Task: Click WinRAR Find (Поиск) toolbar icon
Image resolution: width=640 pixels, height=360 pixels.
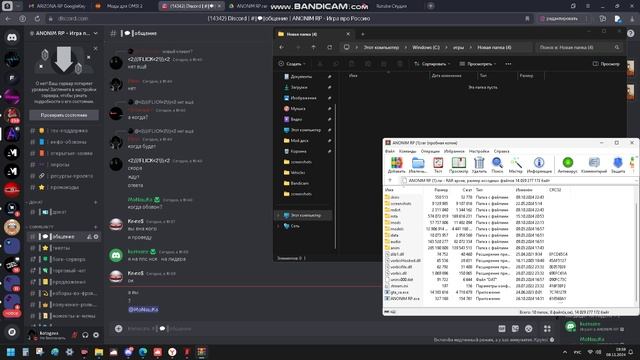Action: click(x=497, y=165)
